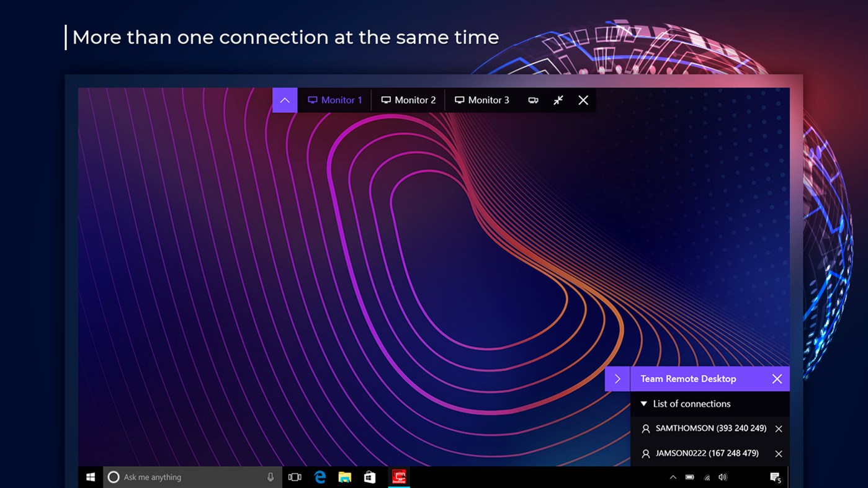The width and height of the screenshot is (868, 488).
Task: Select the Monitor 1 display icon
Action: [x=311, y=100]
